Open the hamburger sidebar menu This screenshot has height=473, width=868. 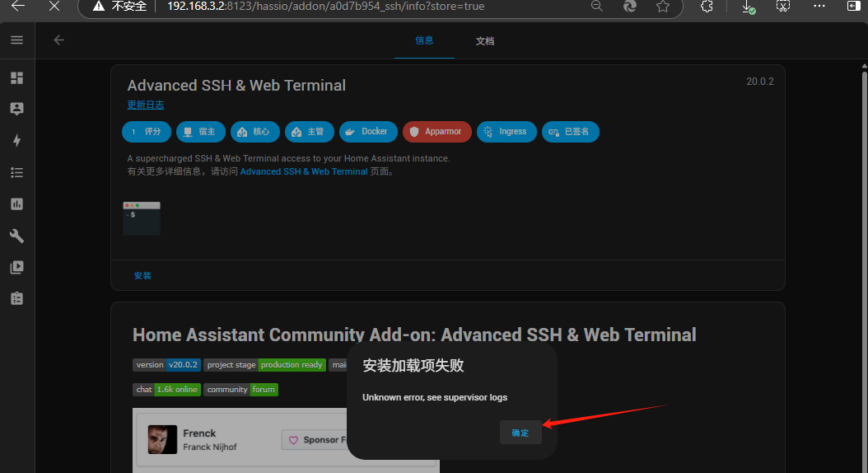(x=16, y=40)
